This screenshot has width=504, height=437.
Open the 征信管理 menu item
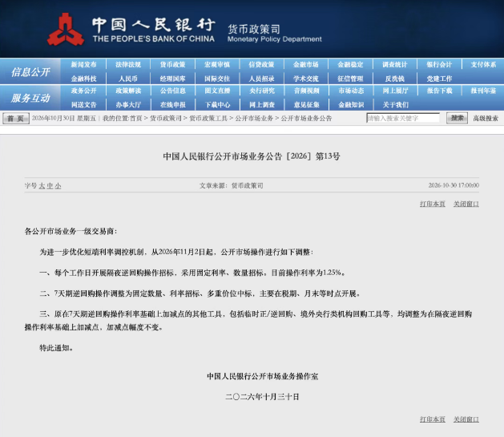click(x=350, y=79)
